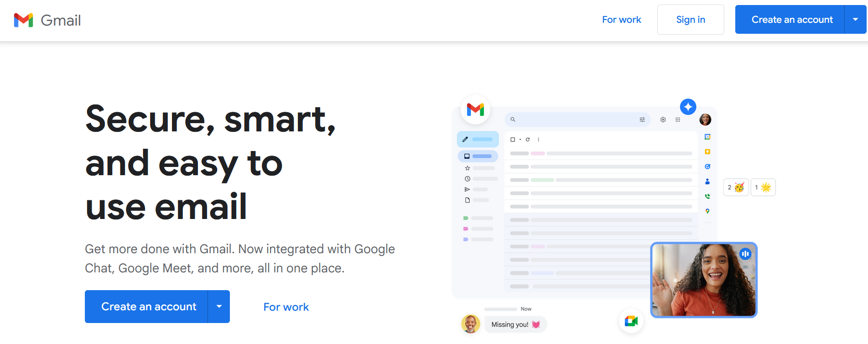868x344 pixels.
Task: Expand the header Create an account dropdown arrow
Action: [x=855, y=20]
